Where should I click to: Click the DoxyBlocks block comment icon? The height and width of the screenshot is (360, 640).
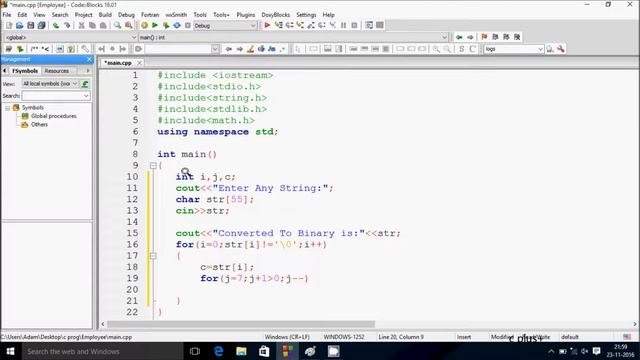34,49
